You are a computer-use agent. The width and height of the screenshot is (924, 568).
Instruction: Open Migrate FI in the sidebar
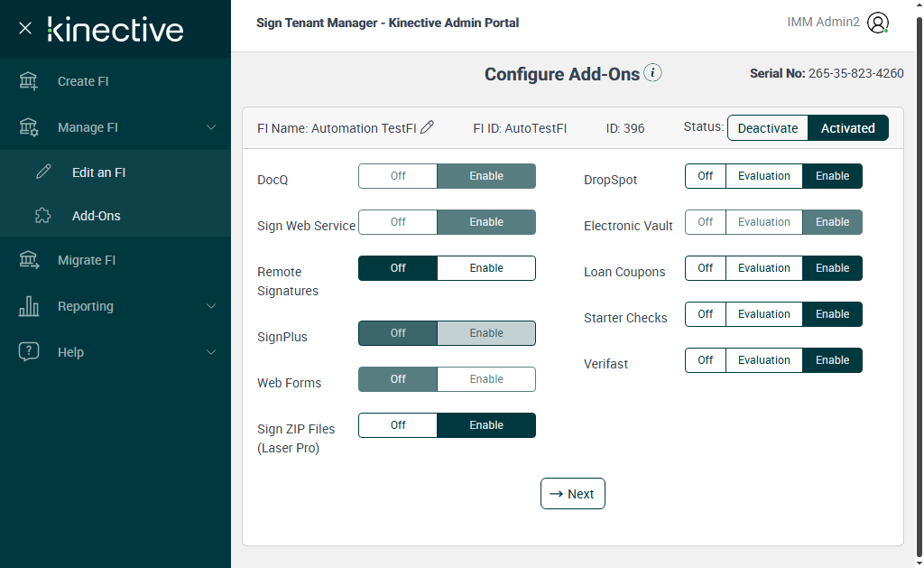[115, 260]
